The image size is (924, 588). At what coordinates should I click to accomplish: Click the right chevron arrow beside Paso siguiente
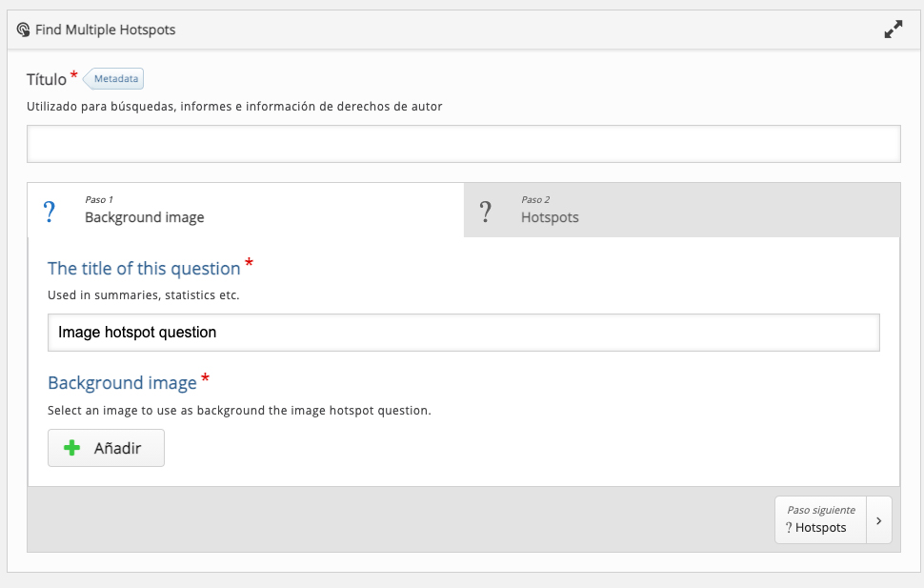pos(878,520)
